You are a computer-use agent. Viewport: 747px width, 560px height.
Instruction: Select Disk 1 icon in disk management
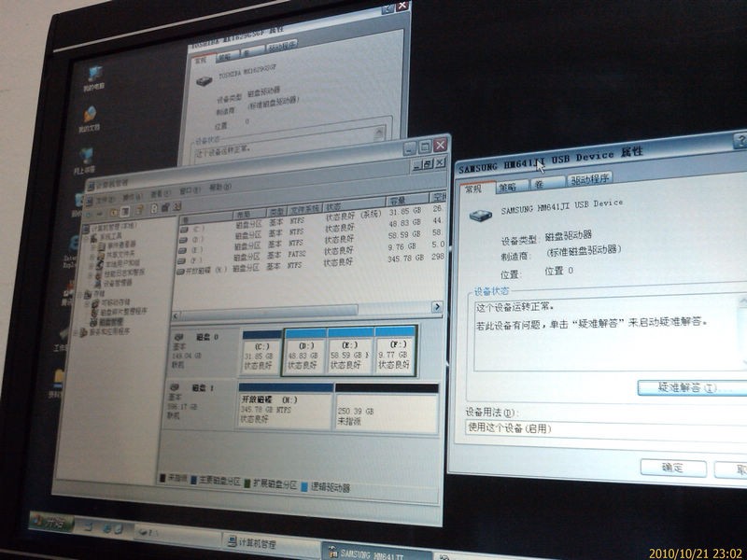click(x=175, y=387)
